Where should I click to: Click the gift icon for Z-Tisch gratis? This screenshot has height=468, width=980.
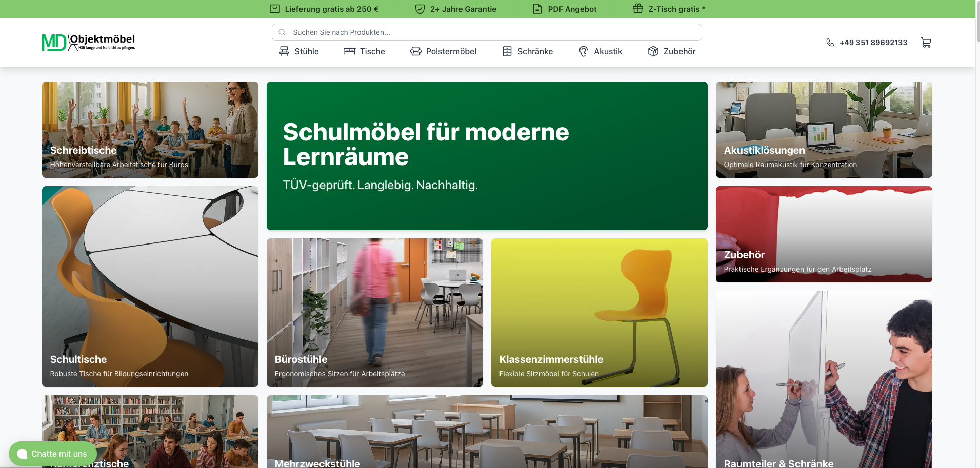pyautogui.click(x=638, y=9)
